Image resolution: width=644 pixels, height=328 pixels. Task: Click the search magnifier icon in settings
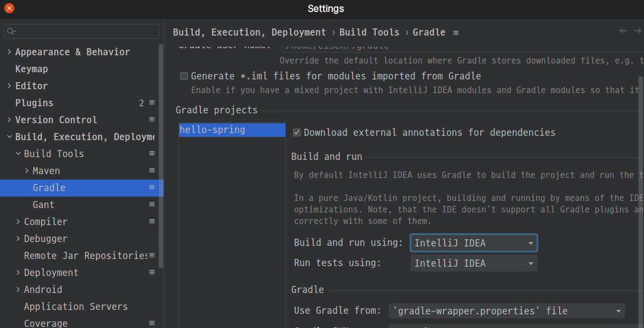click(x=11, y=32)
